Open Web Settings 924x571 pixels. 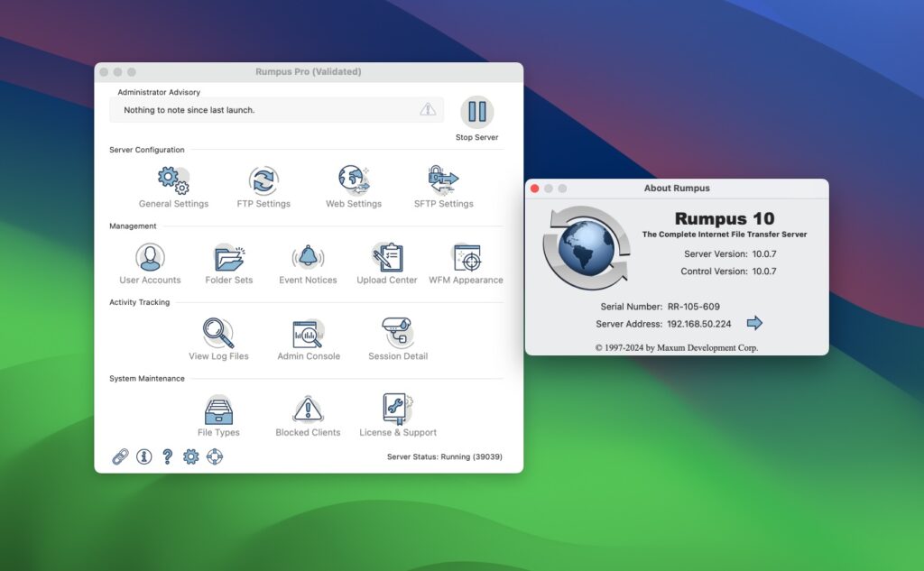354,182
